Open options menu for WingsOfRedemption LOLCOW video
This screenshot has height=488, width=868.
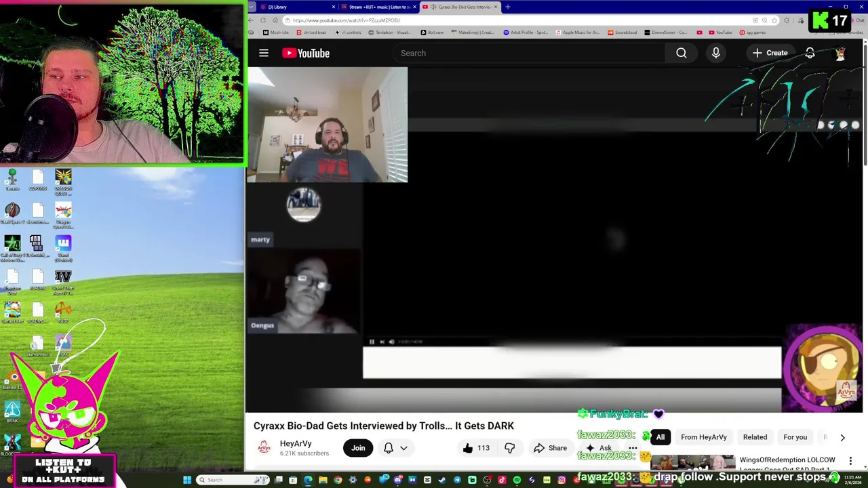[x=850, y=461]
